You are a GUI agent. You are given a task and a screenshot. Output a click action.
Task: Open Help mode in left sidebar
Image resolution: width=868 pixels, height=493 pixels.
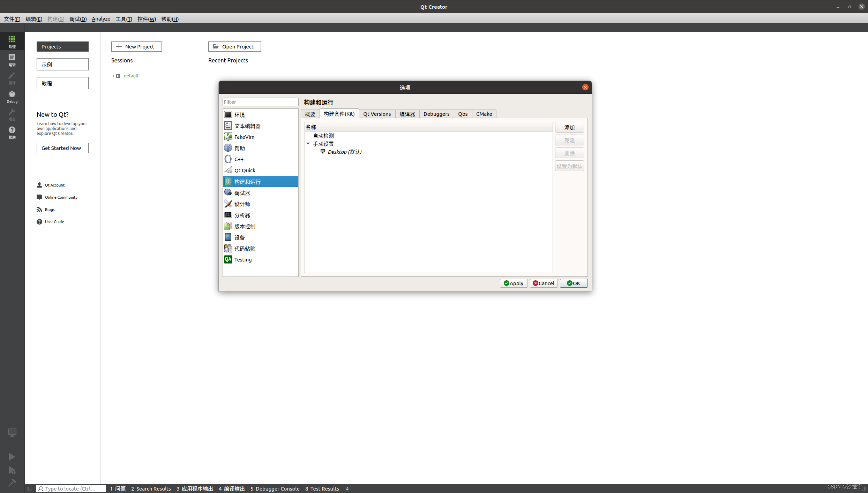click(x=12, y=132)
